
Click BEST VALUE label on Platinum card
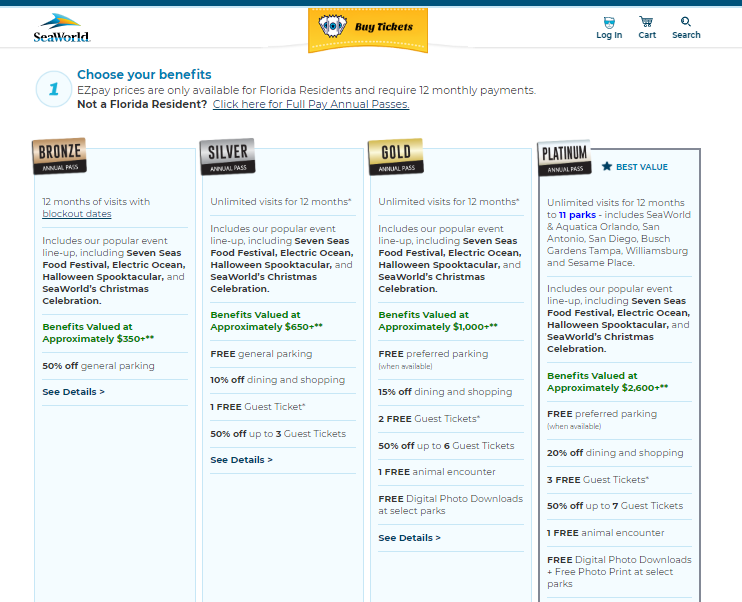[x=642, y=167]
